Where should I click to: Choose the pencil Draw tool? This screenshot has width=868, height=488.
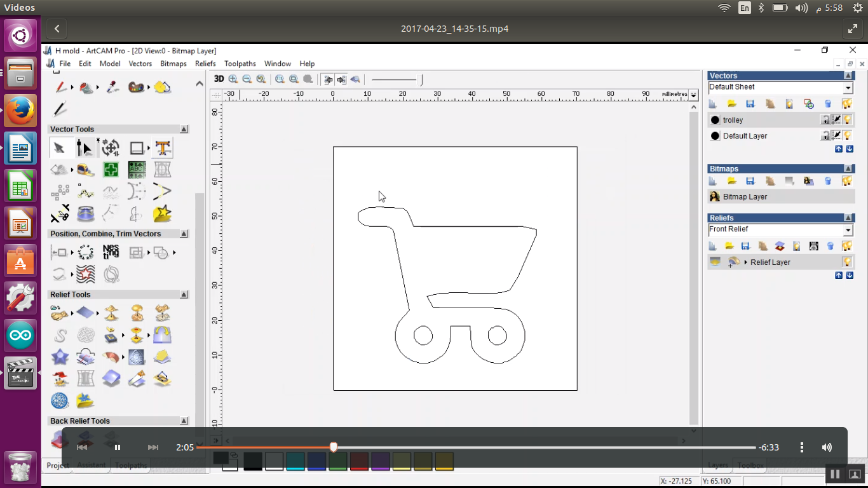[x=60, y=87]
